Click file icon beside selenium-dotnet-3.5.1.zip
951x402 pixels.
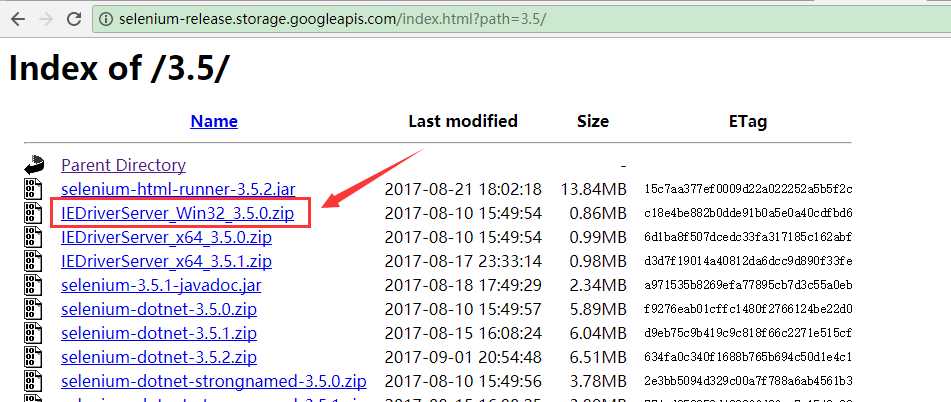coord(33,333)
